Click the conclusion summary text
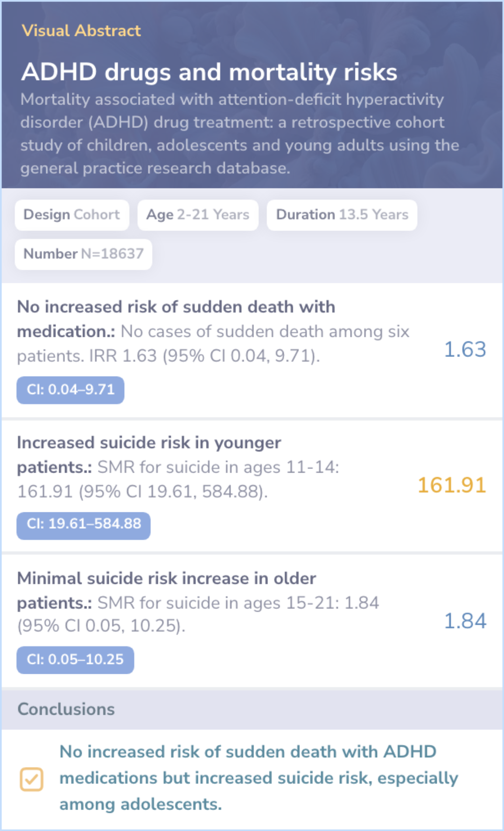This screenshot has height=831, width=504. click(259, 778)
